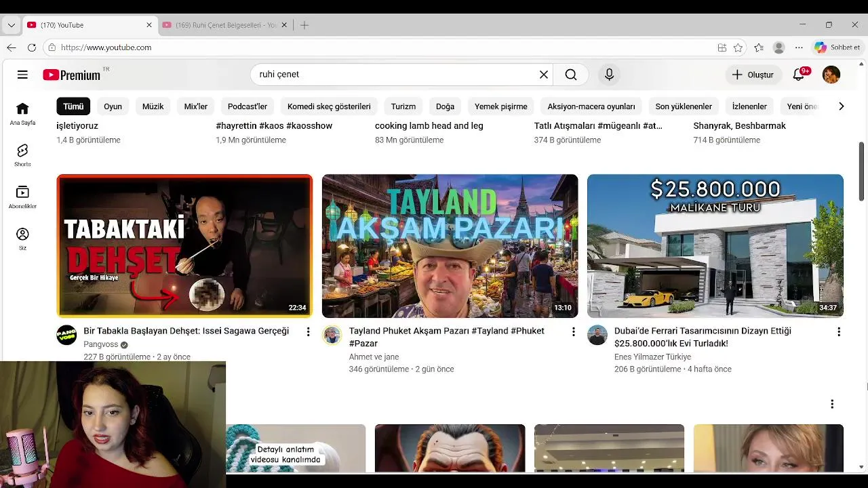Image resolution: width=868 pixels, height=488 pixels.
Task: Open the Oluştur create button
Action: (x=753, y=75)
